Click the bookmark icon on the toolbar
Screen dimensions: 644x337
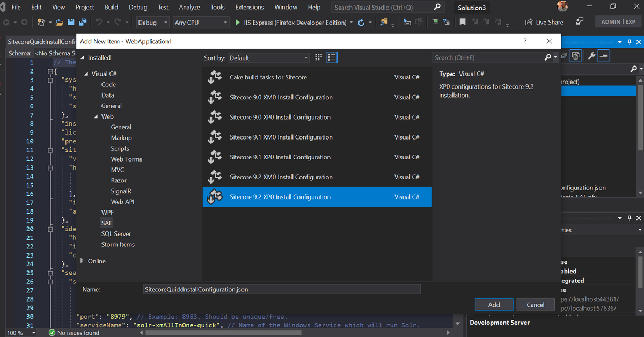tap(462, 22)
